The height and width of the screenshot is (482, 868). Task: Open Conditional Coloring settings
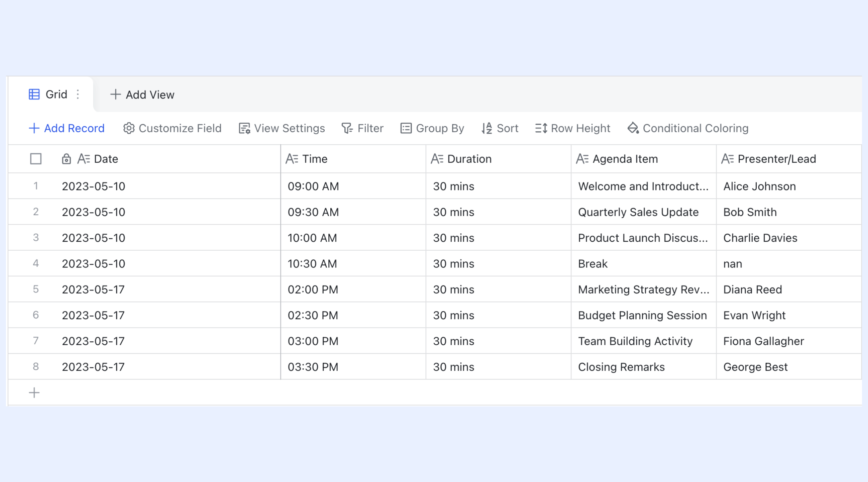pyautogui.click(x=688, y=128)
